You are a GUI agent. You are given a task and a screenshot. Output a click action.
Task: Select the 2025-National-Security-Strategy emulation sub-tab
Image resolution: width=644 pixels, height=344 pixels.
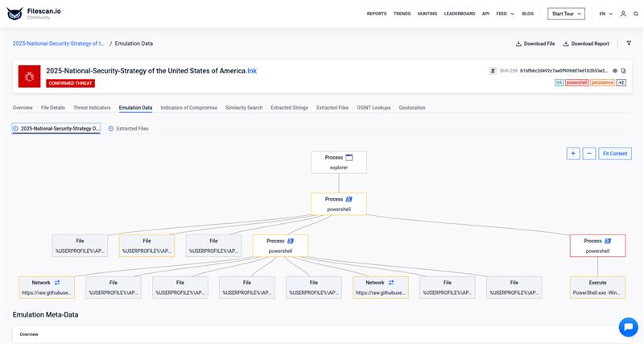tap(56, 129)
